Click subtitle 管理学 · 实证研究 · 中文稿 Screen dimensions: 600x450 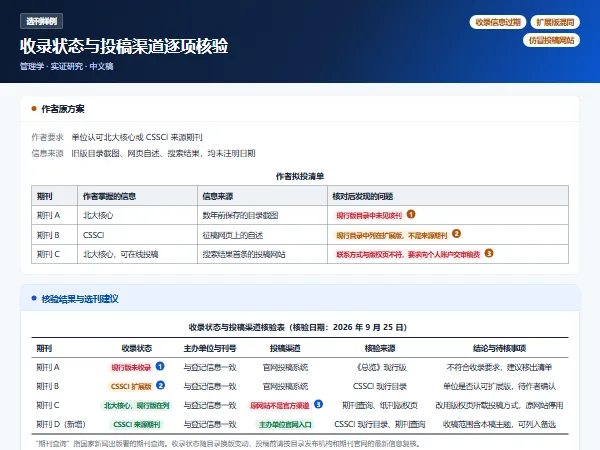pos(67,66)
